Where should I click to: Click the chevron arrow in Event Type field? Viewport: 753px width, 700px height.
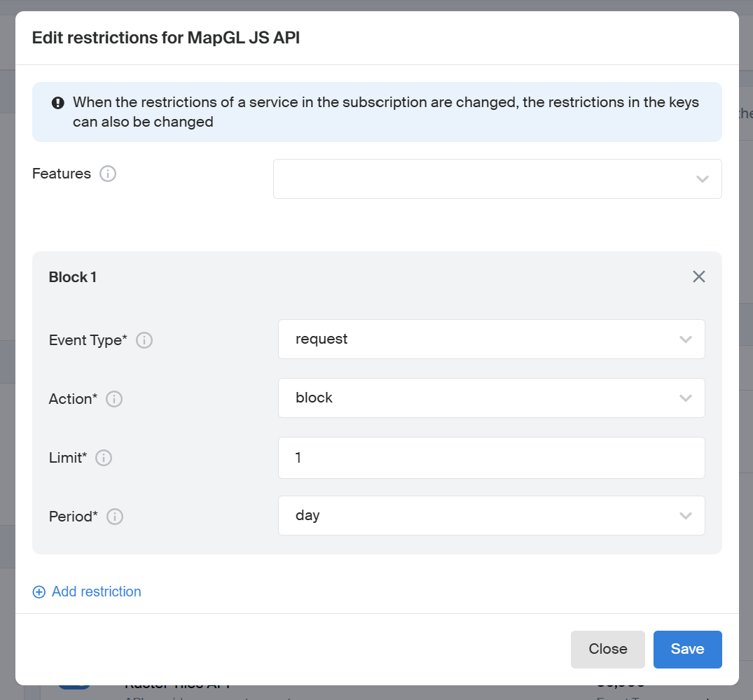tap(685, 339)
